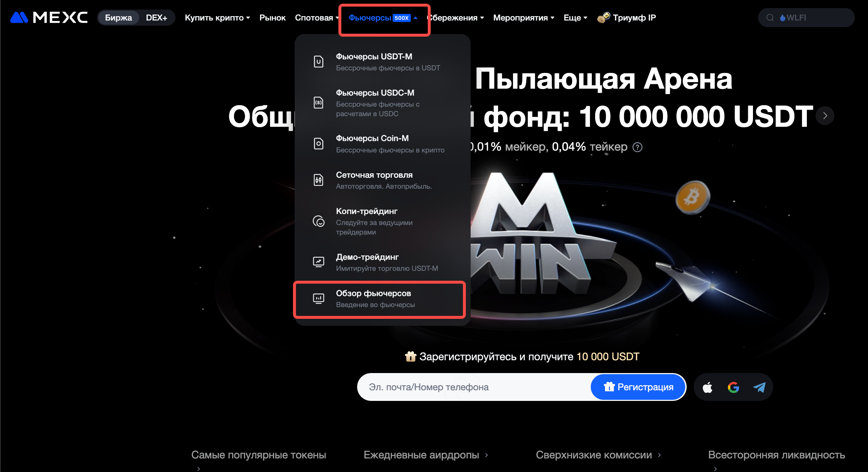This screenshot has height=472, width=868.
Task: Sign up with Google icon
Action: (733, 387)
